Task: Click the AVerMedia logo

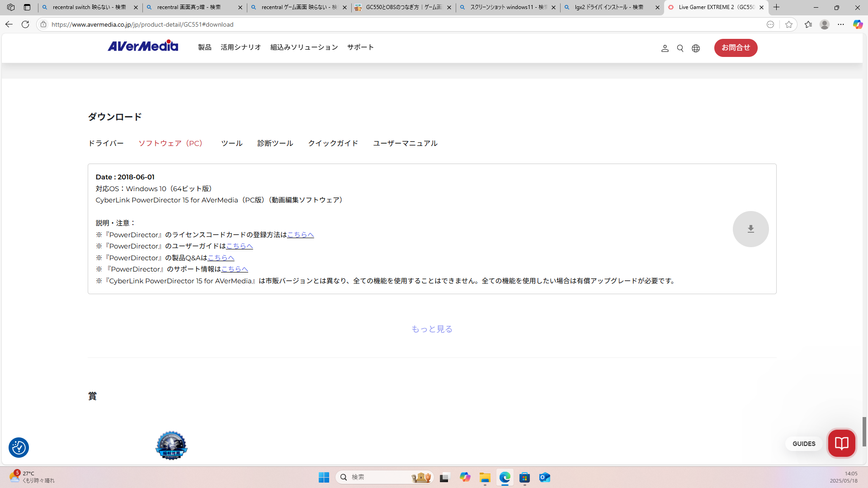Action: (x=143, y=46)
